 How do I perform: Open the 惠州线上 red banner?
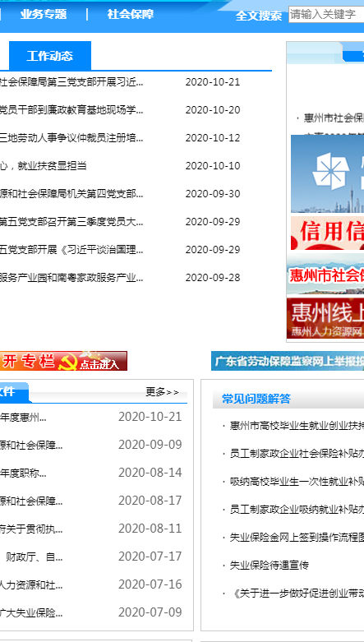click(x=325, y=318)
